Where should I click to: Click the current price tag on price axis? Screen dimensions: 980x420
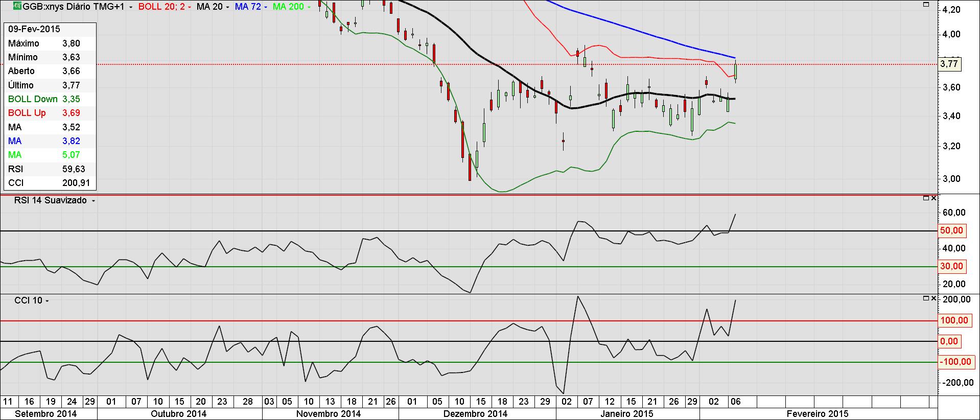(x=949, y=64)
